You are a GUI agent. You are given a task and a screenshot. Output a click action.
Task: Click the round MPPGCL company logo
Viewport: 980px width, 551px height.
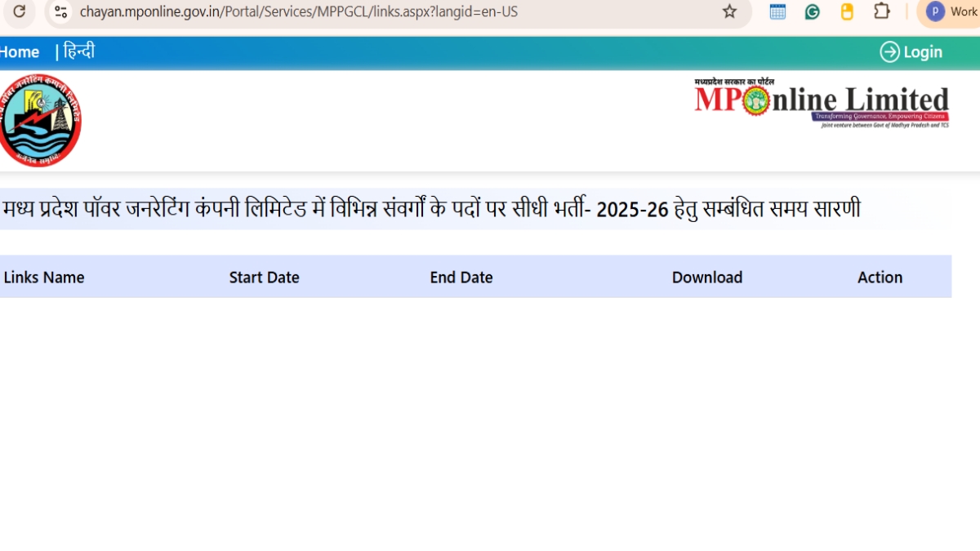pyautogui.click(x=39, y=121)
